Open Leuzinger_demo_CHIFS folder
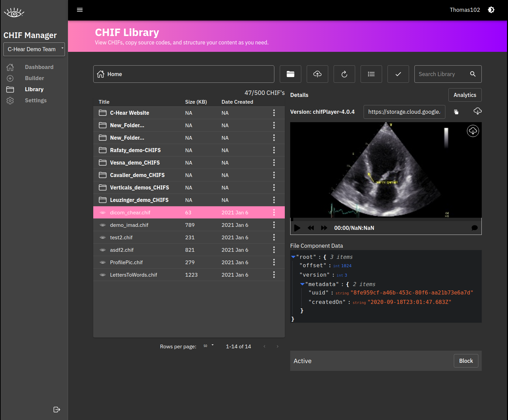Viewport: 508px width, 420px height. 189,200
